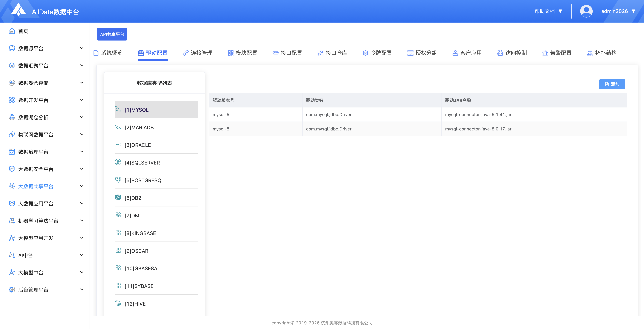This screenshot has height=329, width=644.
Task: Click the mysql-8 version cell
Action: [x=255, y=129]
